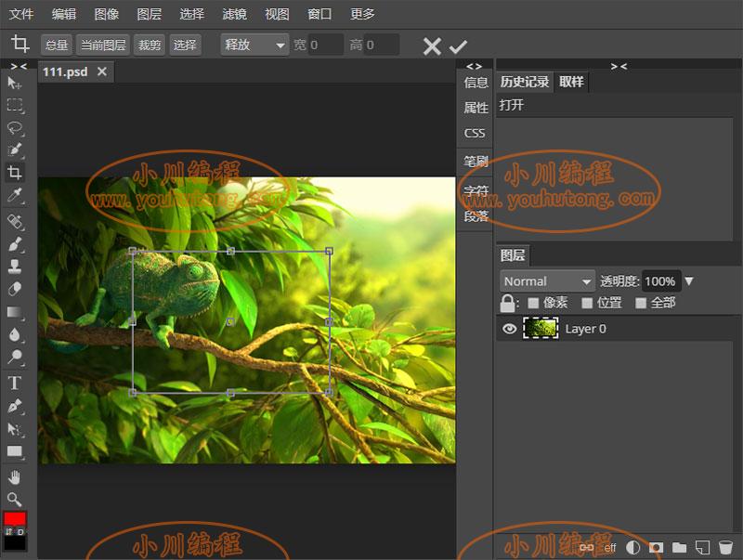Enable the 像素 lock checkbox

533,303
